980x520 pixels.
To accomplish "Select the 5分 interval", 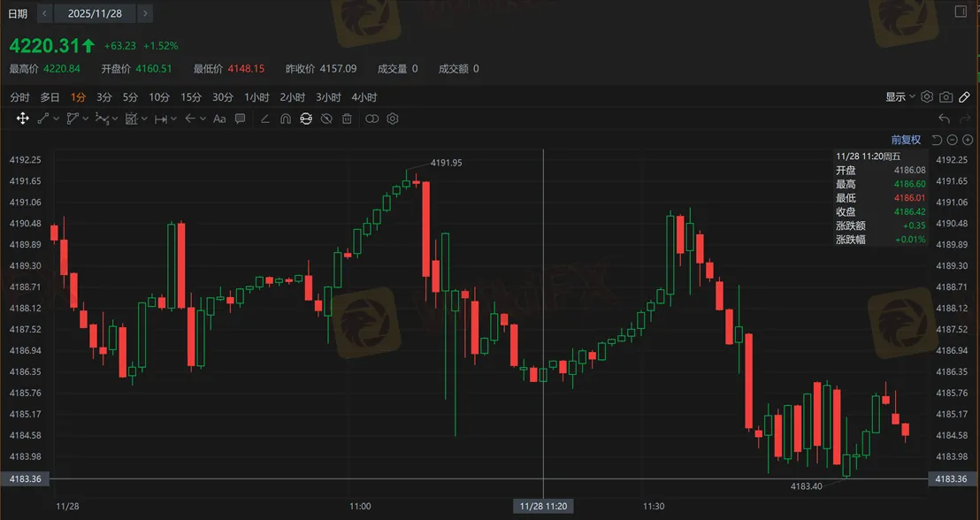I will 131,97.
